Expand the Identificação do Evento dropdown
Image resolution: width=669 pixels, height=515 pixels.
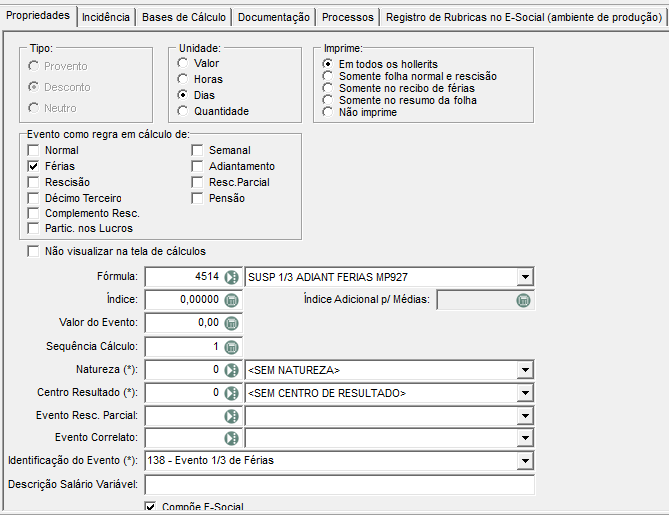525,461
